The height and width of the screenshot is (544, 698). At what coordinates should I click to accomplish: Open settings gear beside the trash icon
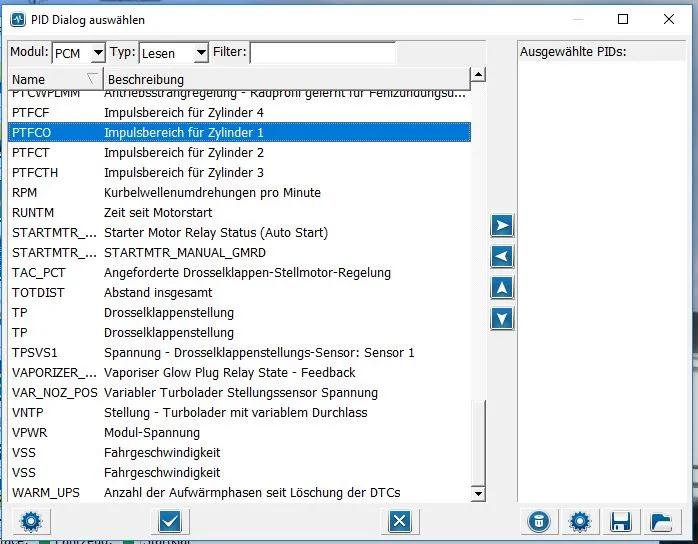(x=578, y=520)
